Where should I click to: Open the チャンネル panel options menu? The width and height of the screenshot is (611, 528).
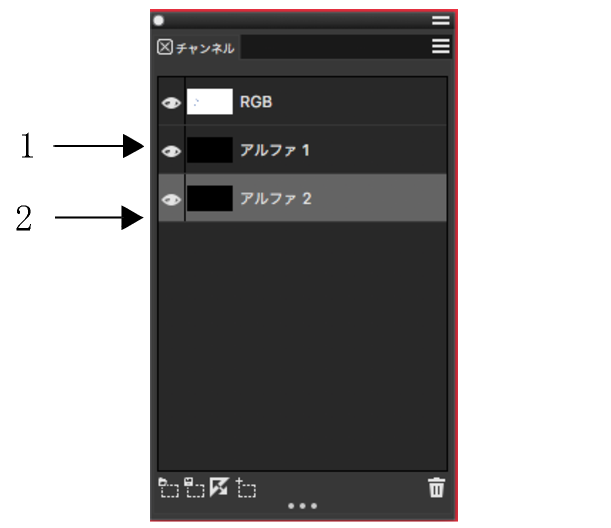click(441, 46)
